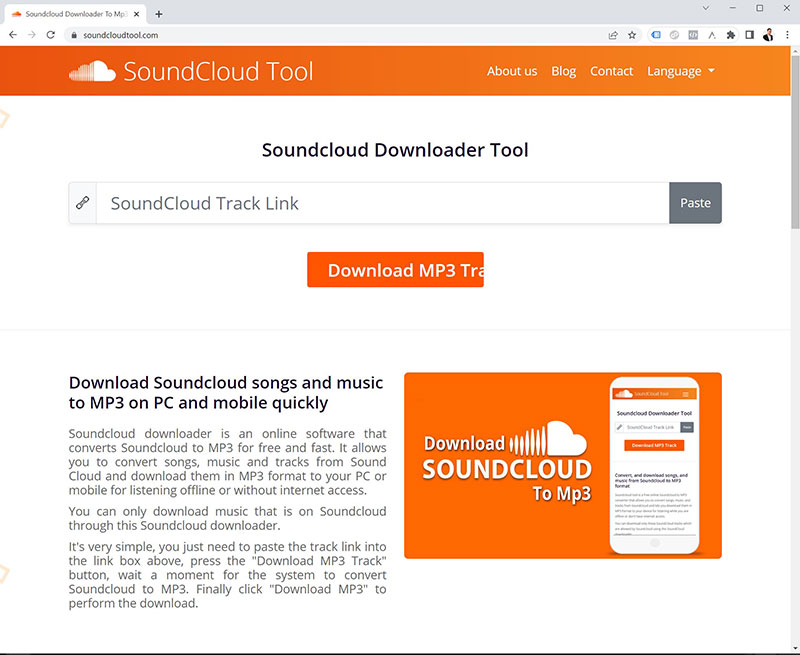
Task: Click the back navigation arrow
Action: point(12,34)
